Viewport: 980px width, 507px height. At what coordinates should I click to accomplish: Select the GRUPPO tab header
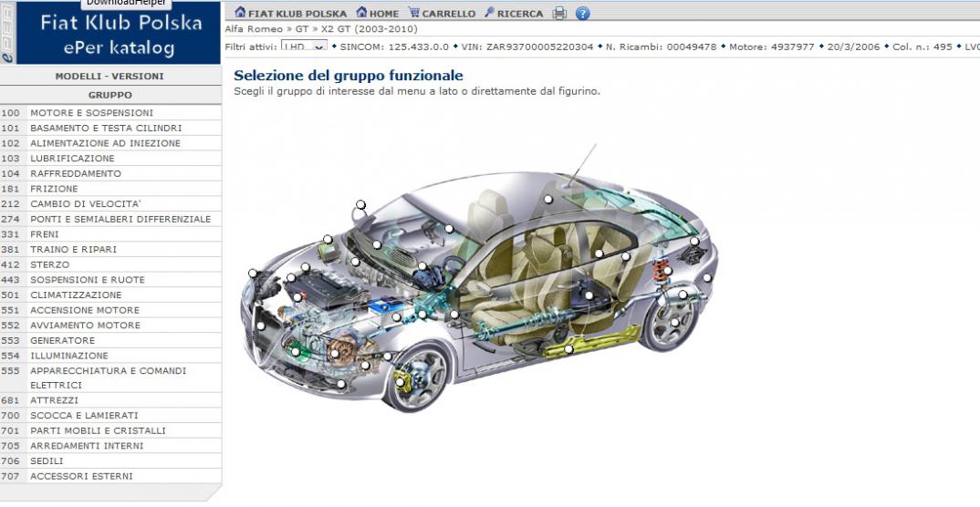(x=110, y=95)
